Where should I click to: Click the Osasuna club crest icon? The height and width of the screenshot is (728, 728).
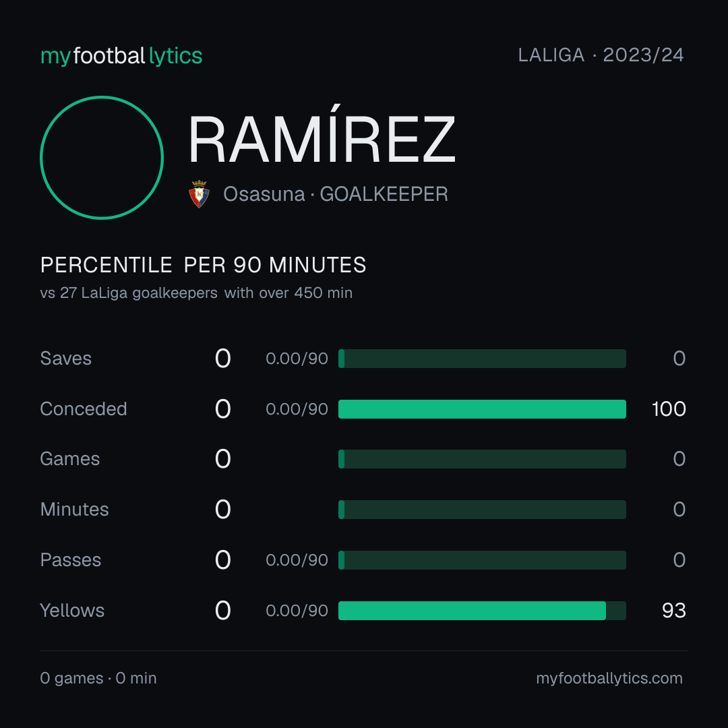pos(199,194)
